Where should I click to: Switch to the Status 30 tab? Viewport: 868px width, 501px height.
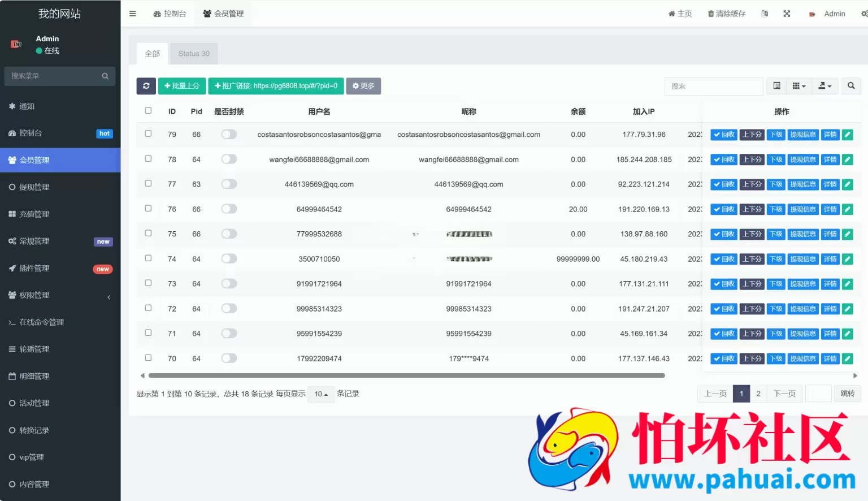point(194,54)
